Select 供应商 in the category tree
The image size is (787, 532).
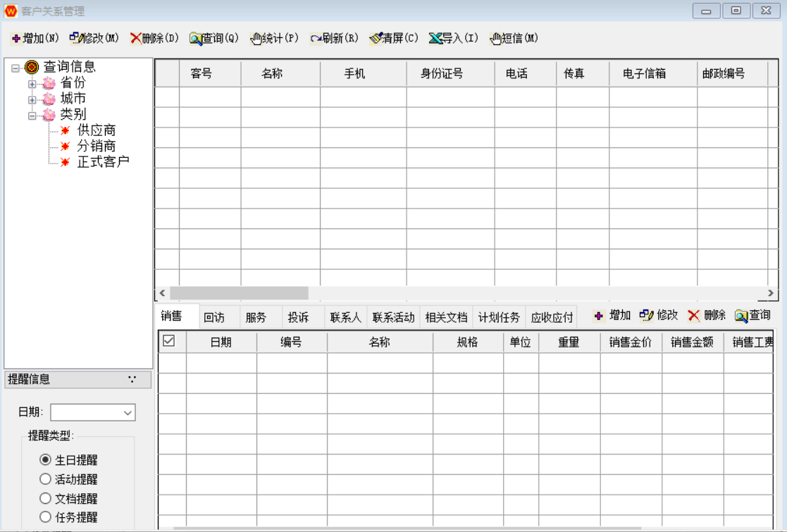[97, 130]
